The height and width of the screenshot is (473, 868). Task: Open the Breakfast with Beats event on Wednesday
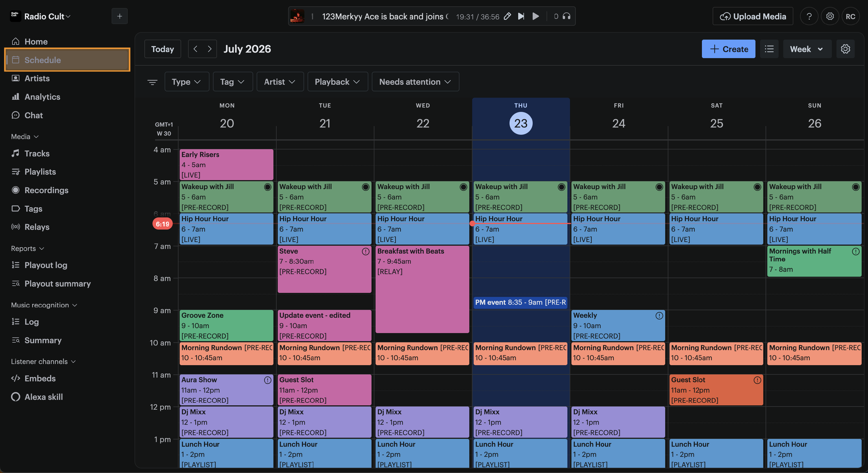tap(422, 289)
